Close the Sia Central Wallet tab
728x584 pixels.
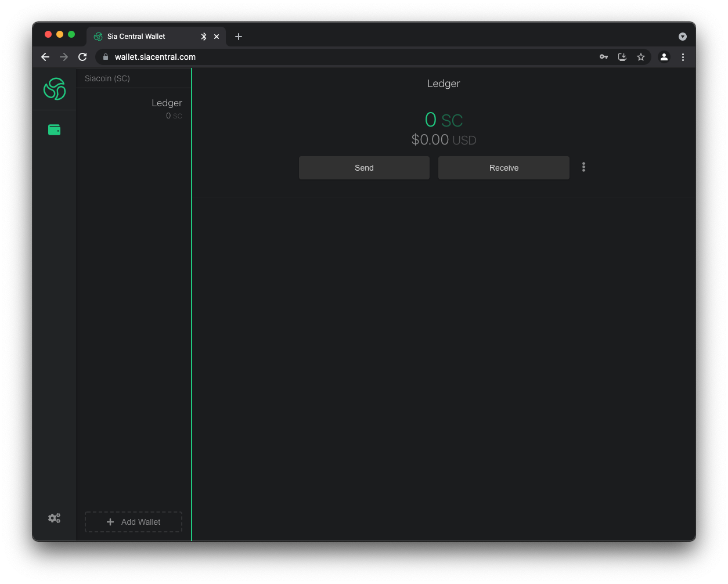pos(217,37)
